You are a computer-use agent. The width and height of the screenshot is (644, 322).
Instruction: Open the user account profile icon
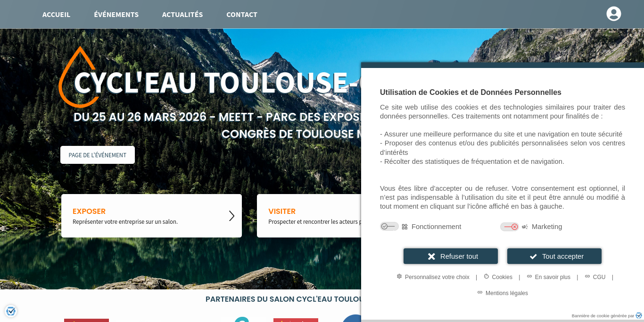pos(613,14)
